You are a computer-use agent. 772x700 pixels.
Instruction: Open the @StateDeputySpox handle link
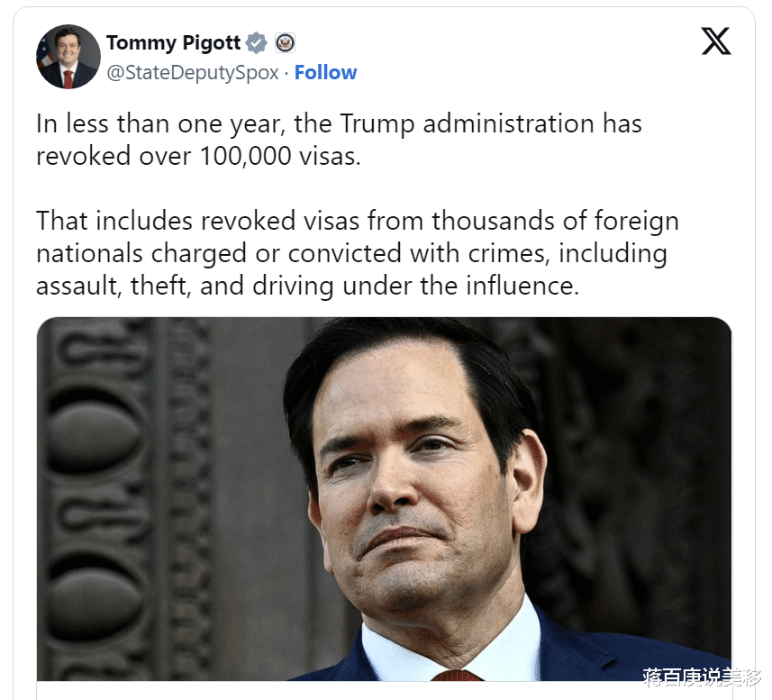coord(193,72)
